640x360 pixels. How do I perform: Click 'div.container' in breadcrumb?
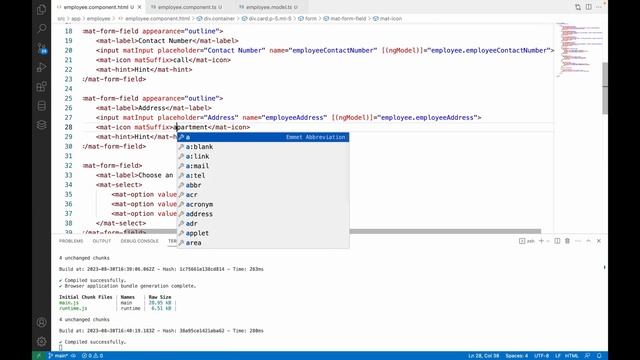click(216, 18)
